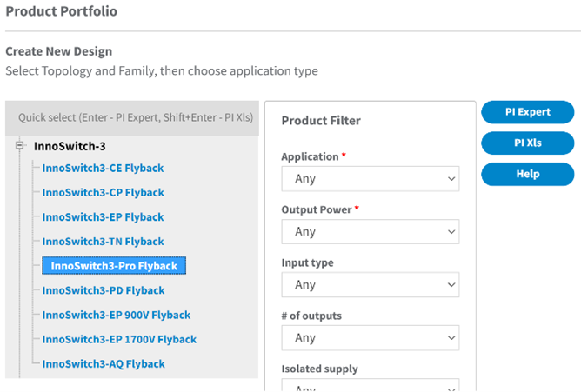Screen dimensions: 581x392
Task: Launch PI Xls button
Action: (x=528, y=143)
